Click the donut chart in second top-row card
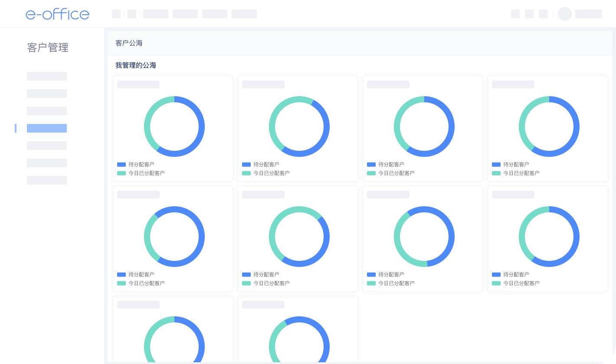616x364 pixels. coord(299,127)
